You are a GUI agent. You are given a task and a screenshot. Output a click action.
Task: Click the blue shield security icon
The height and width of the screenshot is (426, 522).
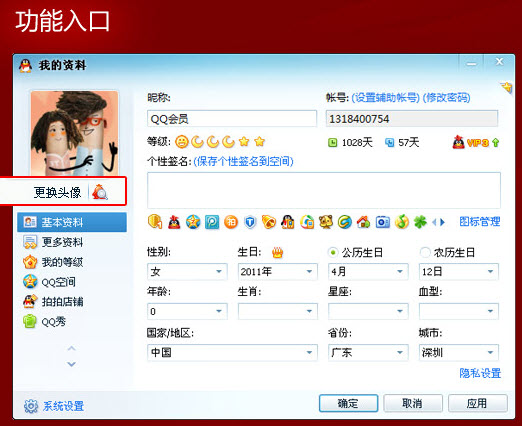[x=250, y=222]
